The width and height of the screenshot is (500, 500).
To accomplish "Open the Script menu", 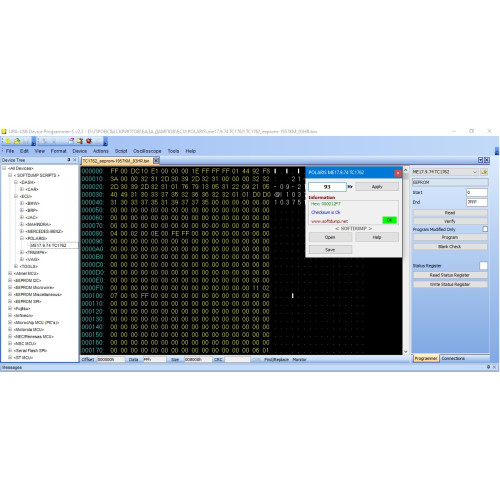I will (121, 151).
